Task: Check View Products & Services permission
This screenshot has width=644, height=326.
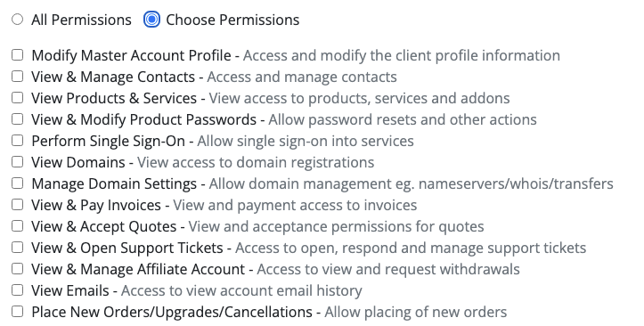Action: (17, 97)
